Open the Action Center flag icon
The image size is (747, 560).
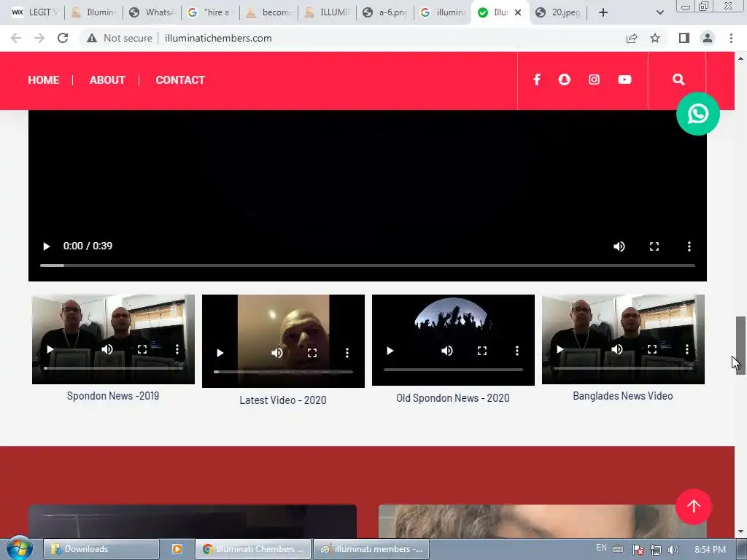tap(638, 550)
